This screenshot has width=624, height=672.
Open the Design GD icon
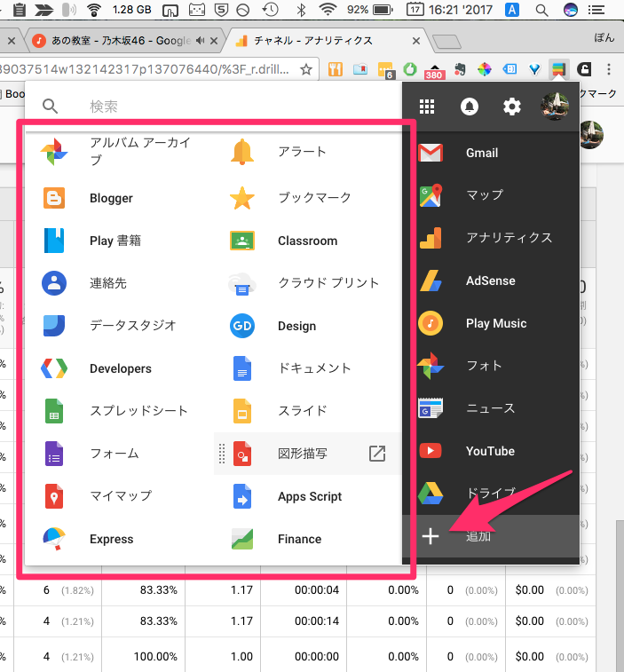tap(242, 326)
